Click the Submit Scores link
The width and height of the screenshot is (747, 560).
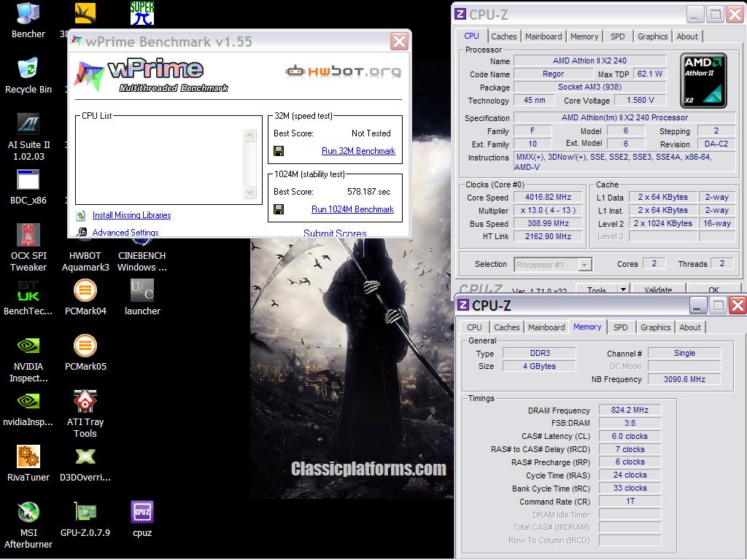coord(335,233)
